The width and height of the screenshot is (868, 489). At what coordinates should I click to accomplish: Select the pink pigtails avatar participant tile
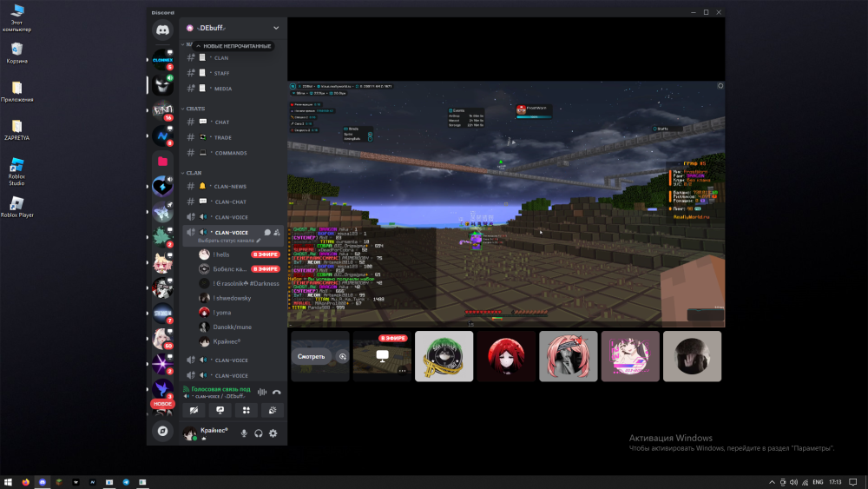point(568,356)
